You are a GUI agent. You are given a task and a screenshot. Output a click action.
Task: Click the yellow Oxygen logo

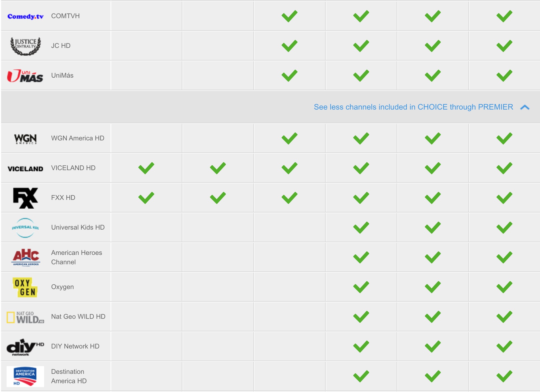(x=25, y=287)
